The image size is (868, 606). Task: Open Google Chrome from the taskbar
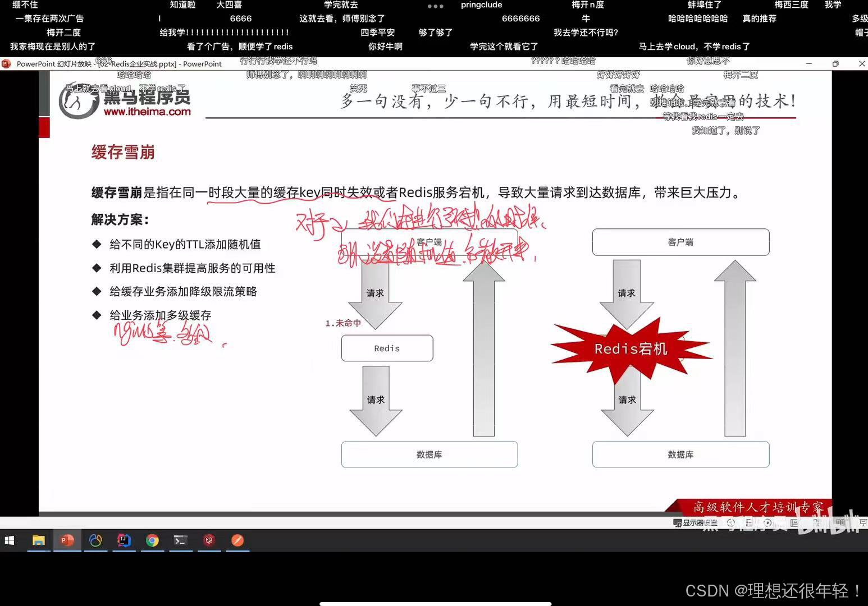tap(152, 540)
